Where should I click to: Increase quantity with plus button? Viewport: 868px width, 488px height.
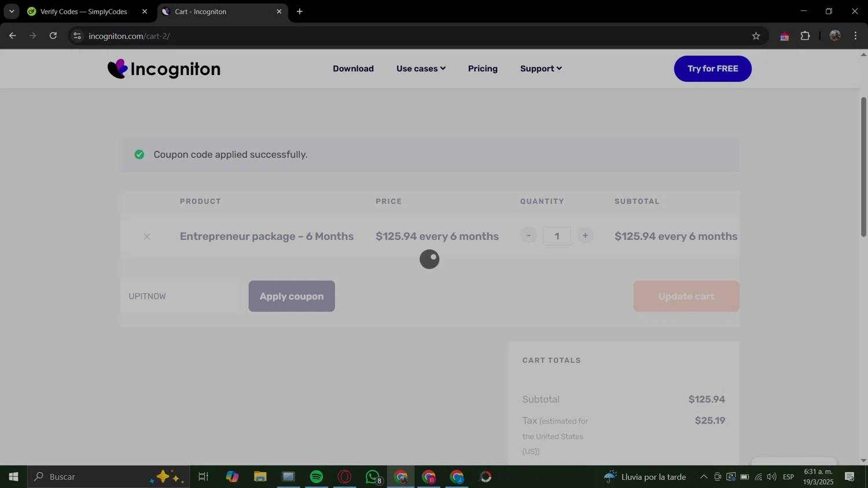[585, 236]
